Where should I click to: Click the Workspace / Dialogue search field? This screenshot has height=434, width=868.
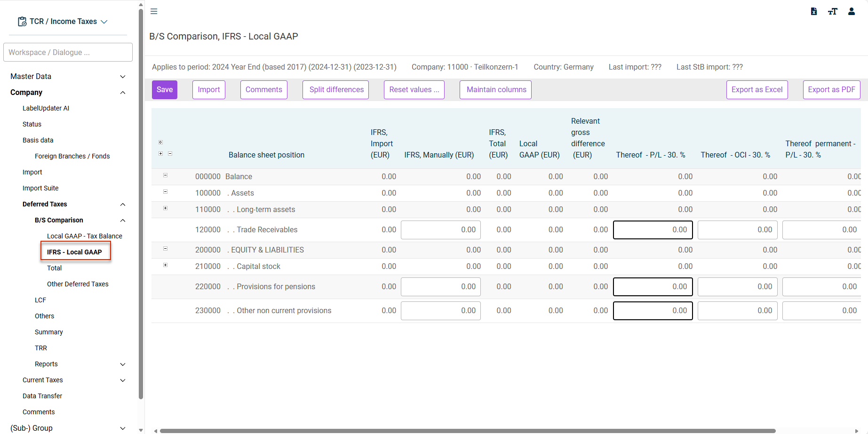[68, 52]
